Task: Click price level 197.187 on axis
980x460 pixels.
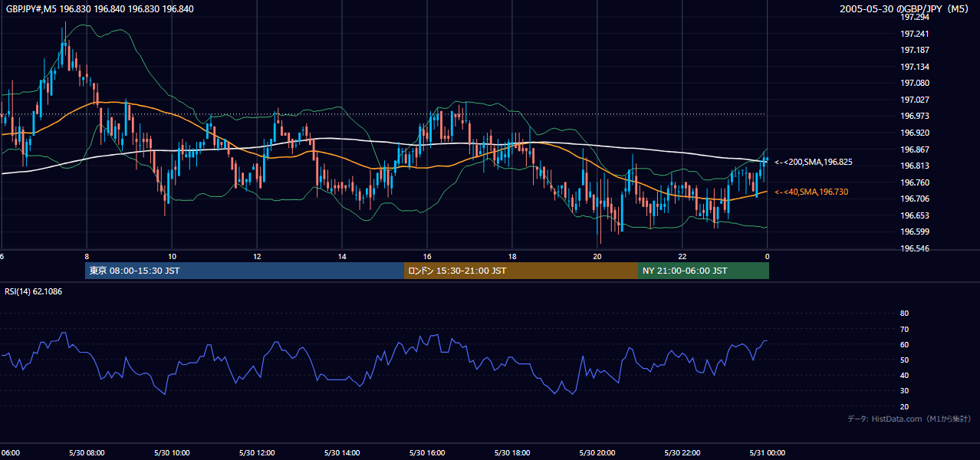Action: pos(915,50)
